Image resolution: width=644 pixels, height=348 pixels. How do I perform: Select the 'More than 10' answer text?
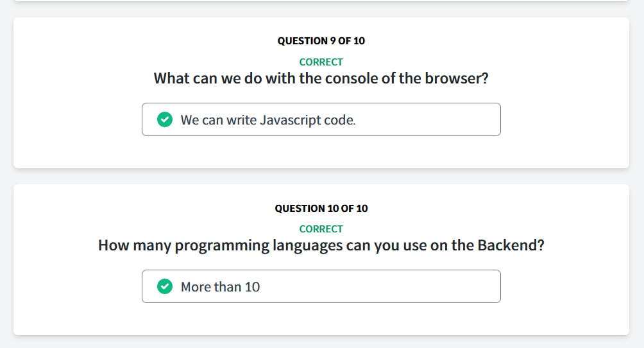pyautogui.click(x=220, y=287)
